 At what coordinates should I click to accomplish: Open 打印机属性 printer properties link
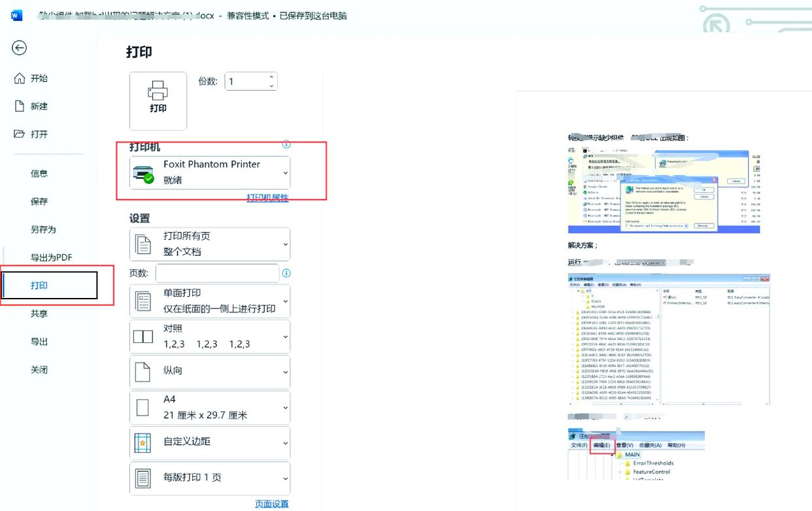(x=269, y=197)
